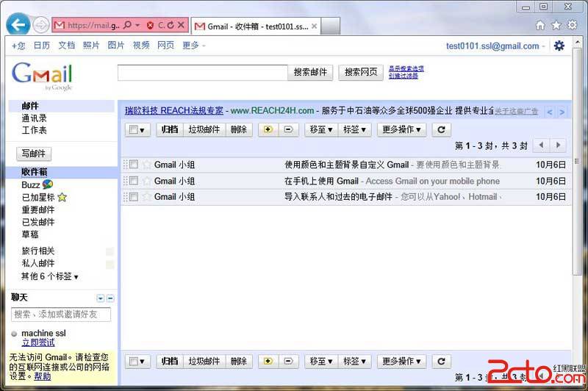The image size is (588, 391).
Task: Click bottom toolbar not important minus icon
Action: pos(288,362)
